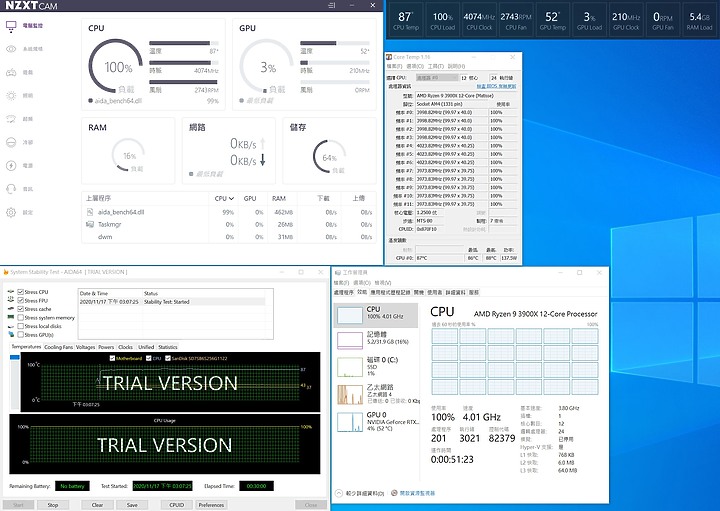Click the CPU temperature bar in CAM
Image resolution: width=720 pixels, height=511 pixels.
[184, 43]
